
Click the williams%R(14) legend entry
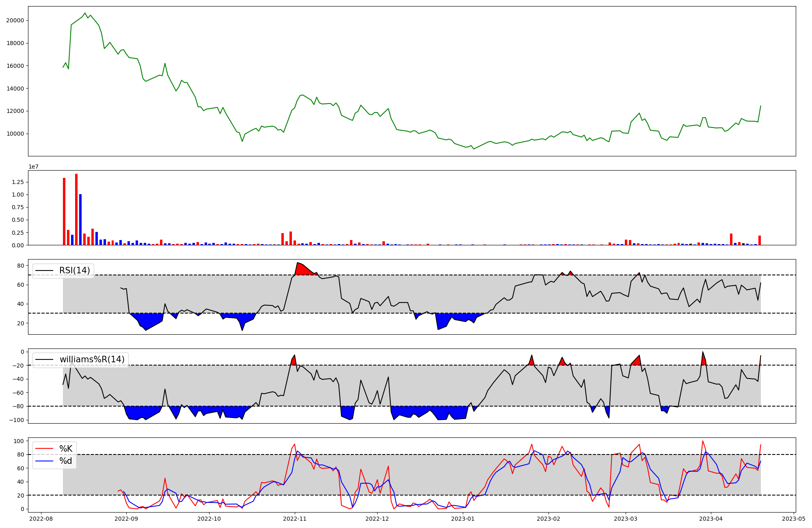tap(92, 359)
